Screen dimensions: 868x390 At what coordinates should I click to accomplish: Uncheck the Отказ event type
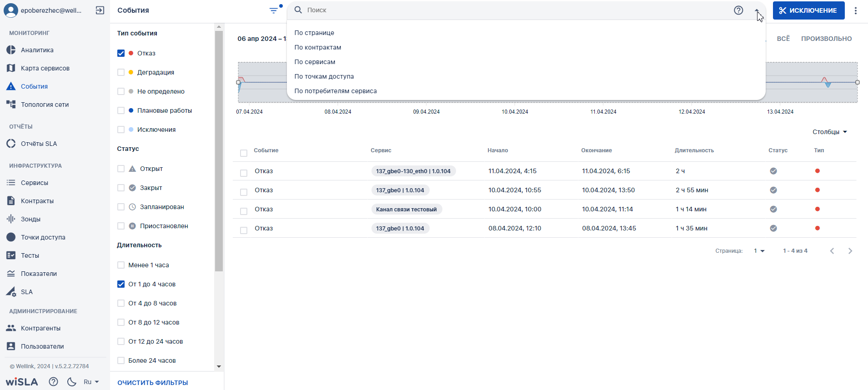121,53
